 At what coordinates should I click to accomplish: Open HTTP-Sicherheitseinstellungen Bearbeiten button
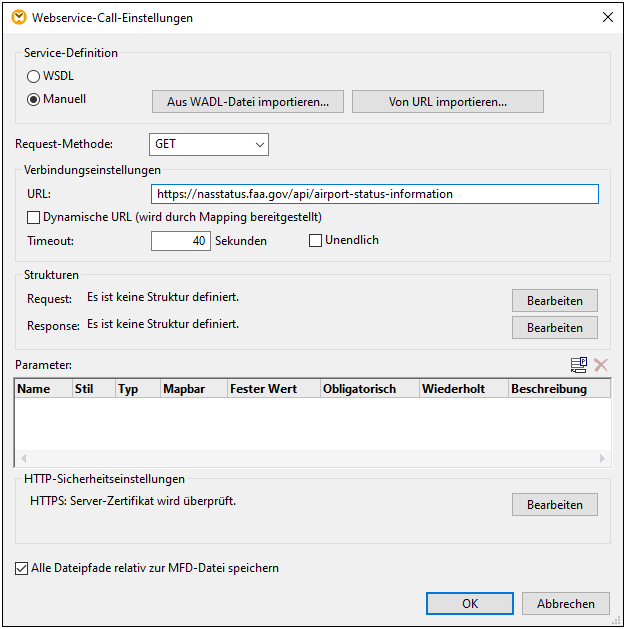[x=555, y=504]
